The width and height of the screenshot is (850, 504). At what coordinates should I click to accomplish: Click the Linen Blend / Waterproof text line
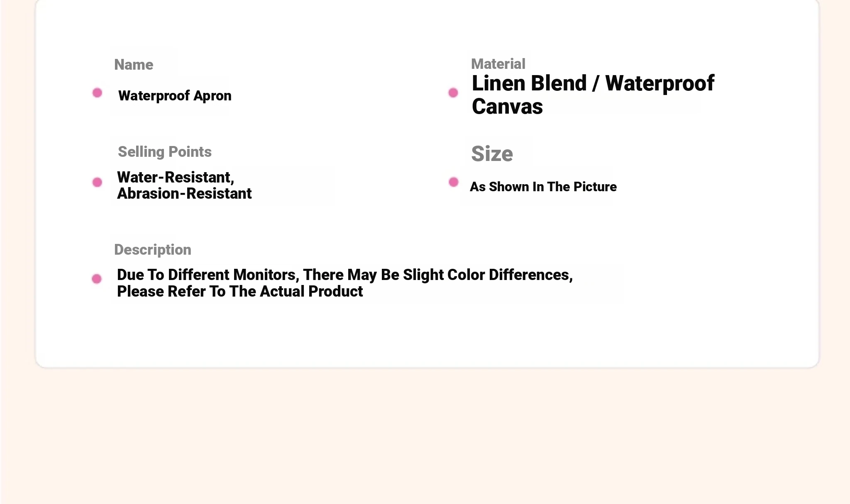[x=593, y=83]
